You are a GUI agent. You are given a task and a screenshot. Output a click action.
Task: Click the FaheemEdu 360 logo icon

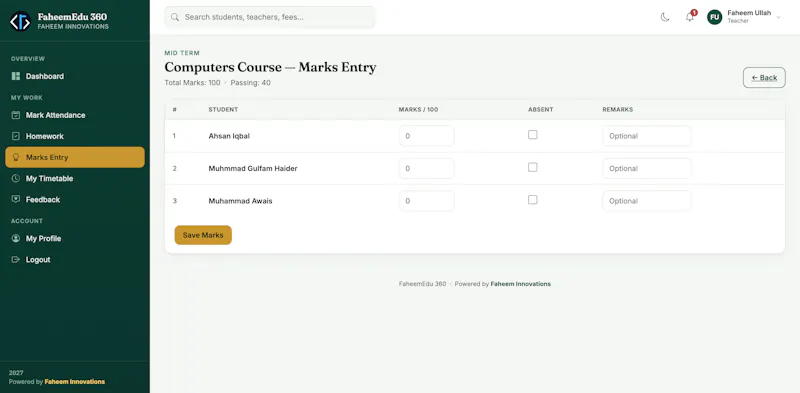click(20, 21)
